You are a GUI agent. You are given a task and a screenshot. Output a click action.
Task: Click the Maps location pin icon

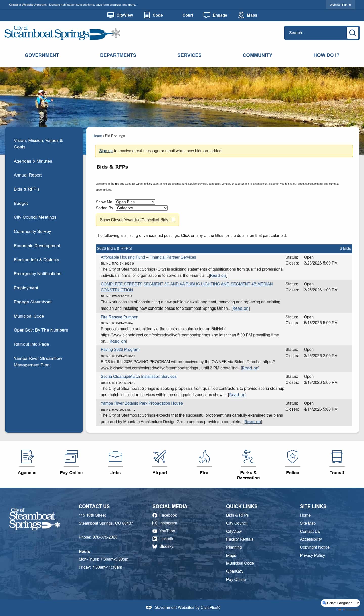pos(241,15)
